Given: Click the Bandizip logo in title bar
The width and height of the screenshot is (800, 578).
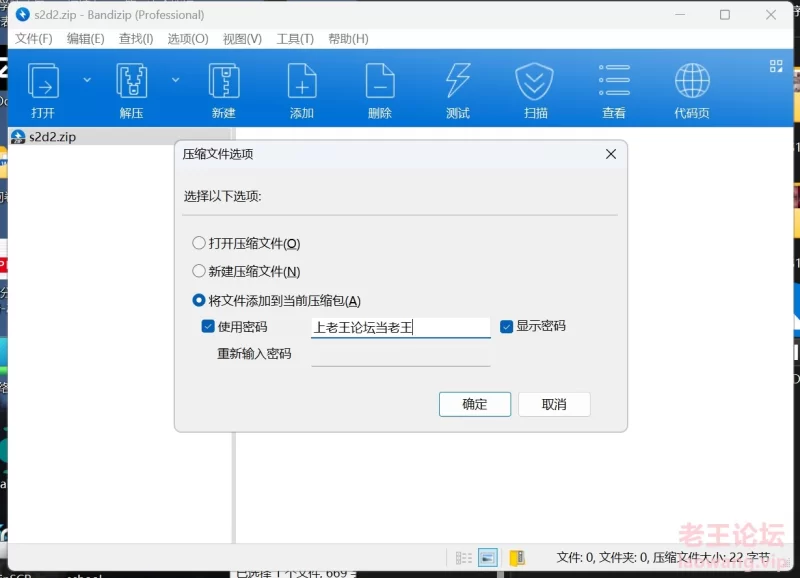Looking at the screenshot, I should [x=22, y=14].
